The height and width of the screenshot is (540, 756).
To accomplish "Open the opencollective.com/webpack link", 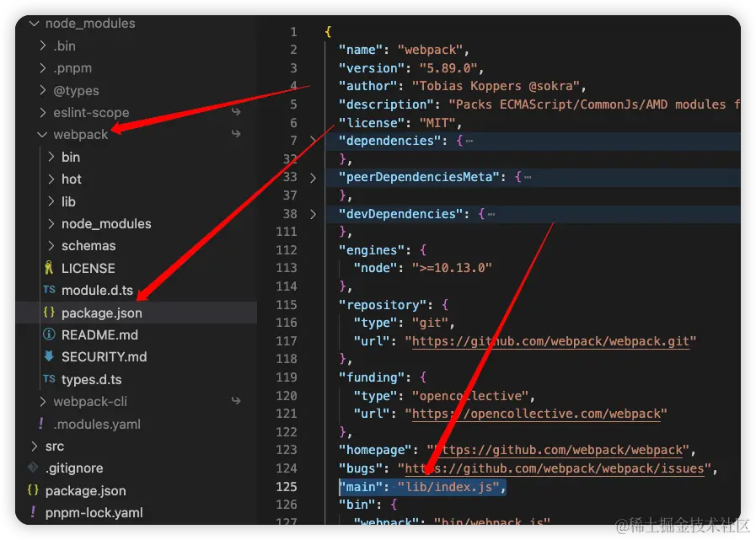I will click(536, 414).
